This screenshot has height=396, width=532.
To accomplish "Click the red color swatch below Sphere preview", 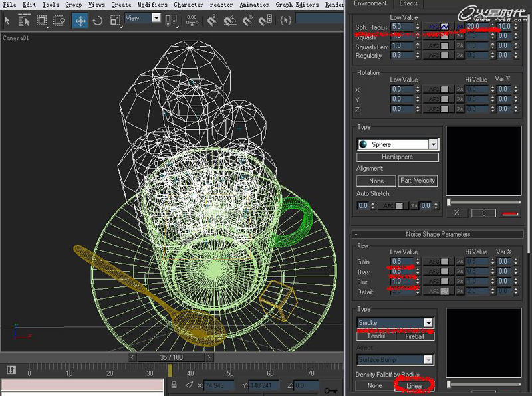I will (510, 213).
